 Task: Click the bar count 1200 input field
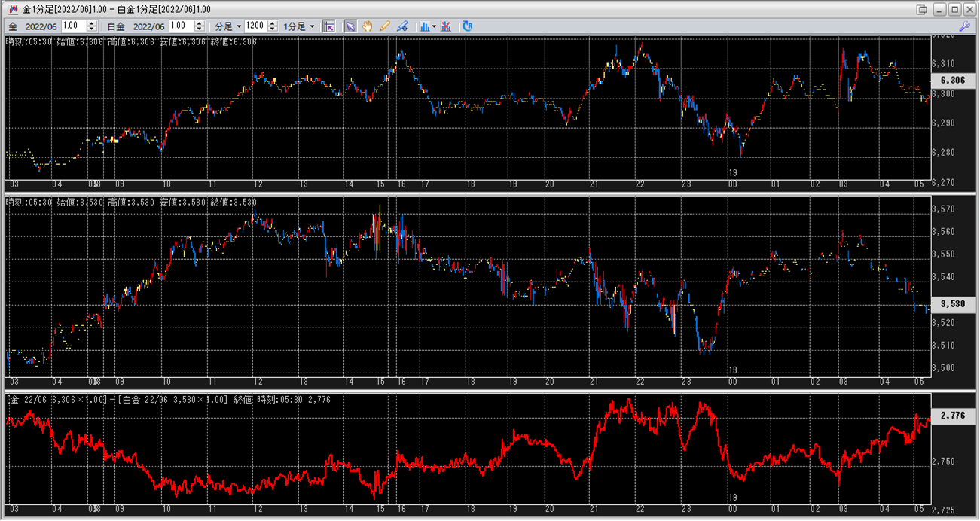click(x=255, y=26)
